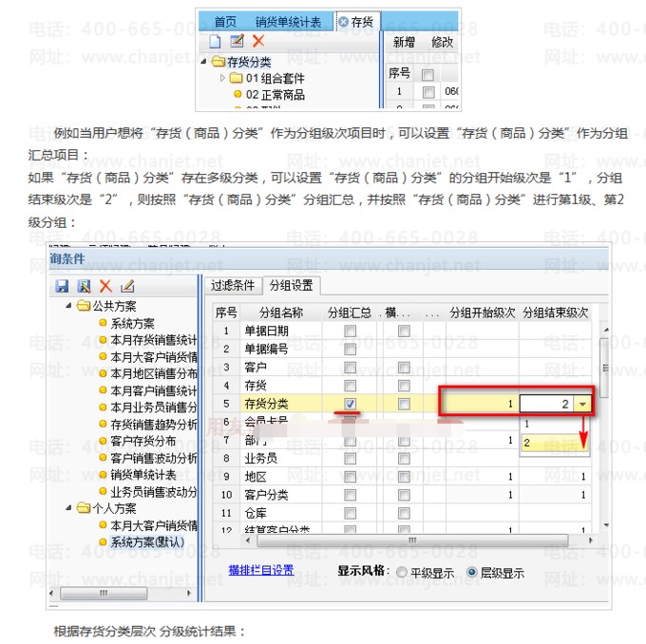This screenshot has height=644, width=646.
Task: Select the 本月存货销售统计 plan
Action: point(154,340)
